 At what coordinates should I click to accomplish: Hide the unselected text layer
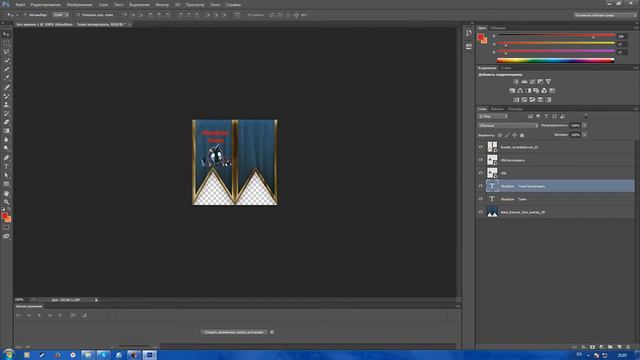pyautogui.click(x=481, y=199)
